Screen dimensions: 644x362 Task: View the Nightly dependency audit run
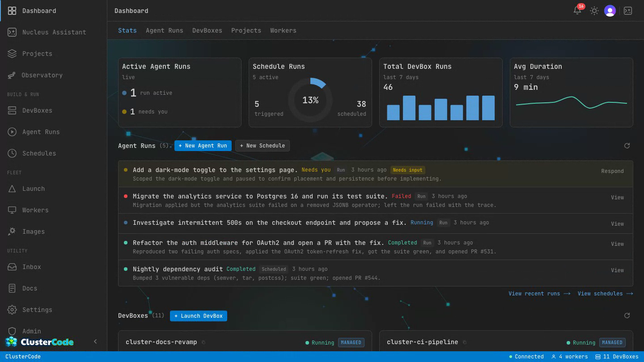617,270
